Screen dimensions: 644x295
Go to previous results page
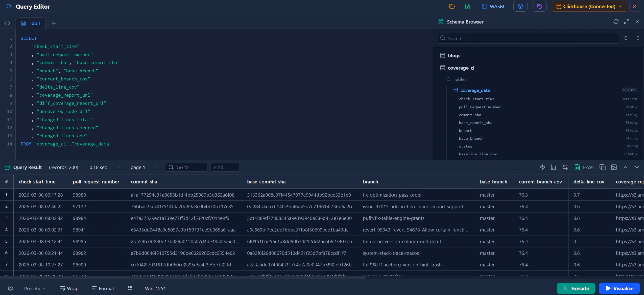pos(120,167)
